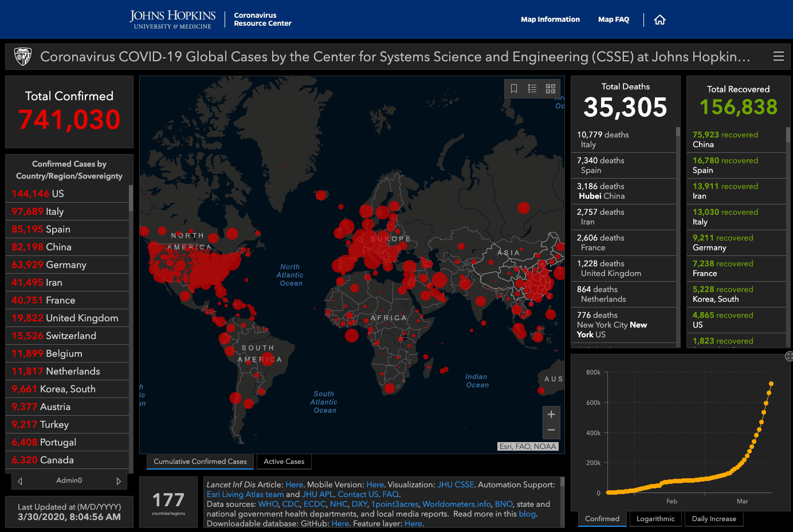Select Portugal in confirmed list

tap(67, 442)
